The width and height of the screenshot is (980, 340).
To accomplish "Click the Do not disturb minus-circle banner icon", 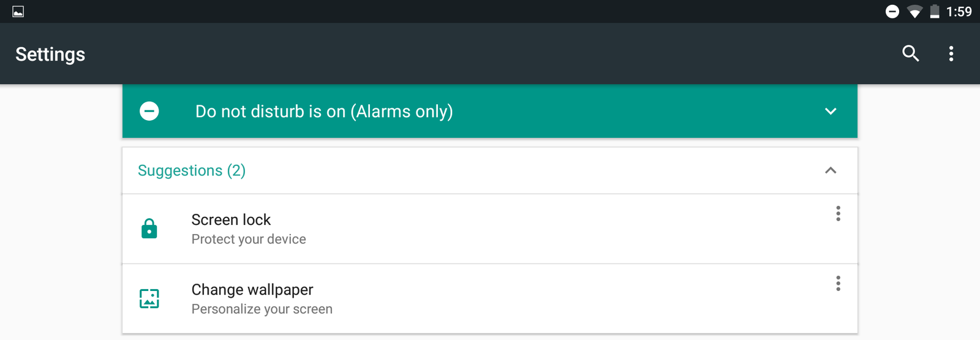I will 149,111.
